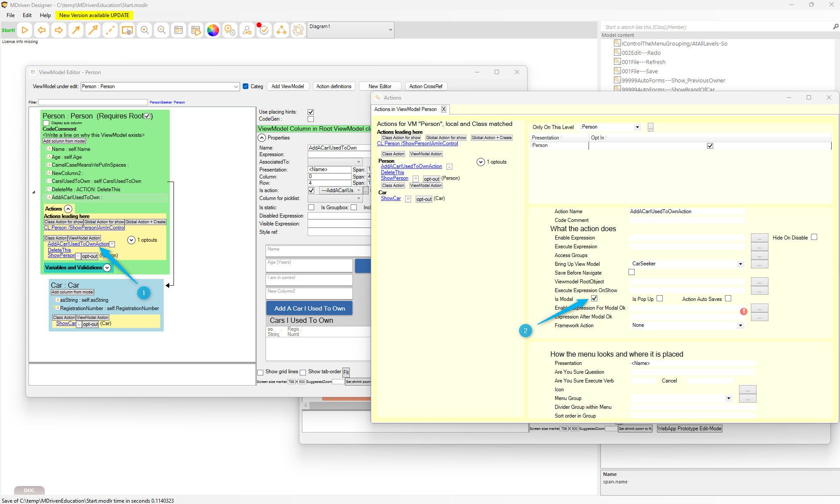Screen dimensions: 840x504
Task: Click the Action Name input field
Action: (687, 211)
